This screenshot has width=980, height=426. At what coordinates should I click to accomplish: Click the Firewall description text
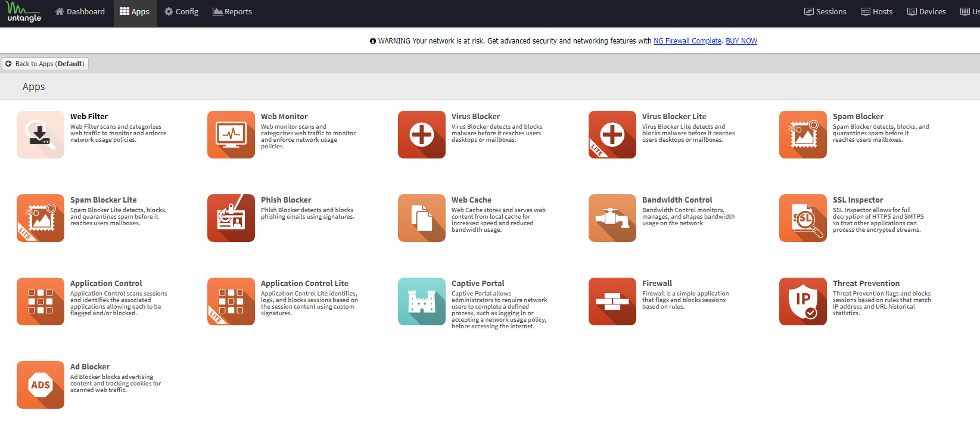coord(685,300)
